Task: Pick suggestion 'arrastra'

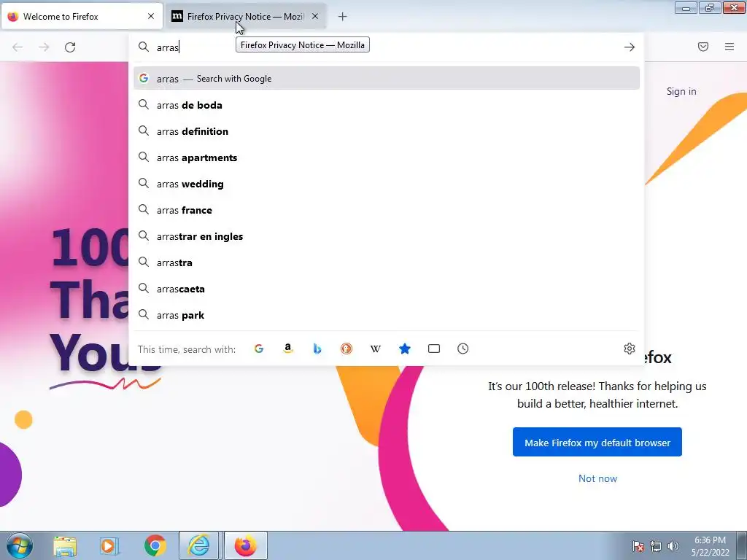Action: pos(387,262)
